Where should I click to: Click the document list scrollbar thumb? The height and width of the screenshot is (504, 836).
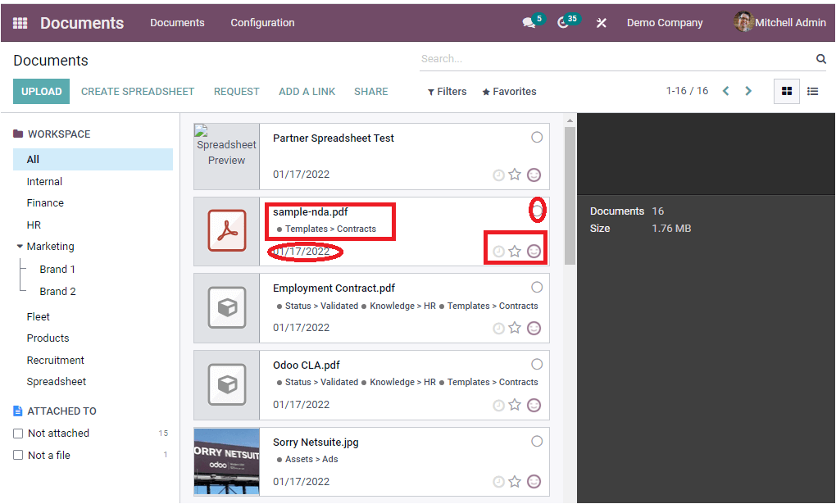[570, 195]
